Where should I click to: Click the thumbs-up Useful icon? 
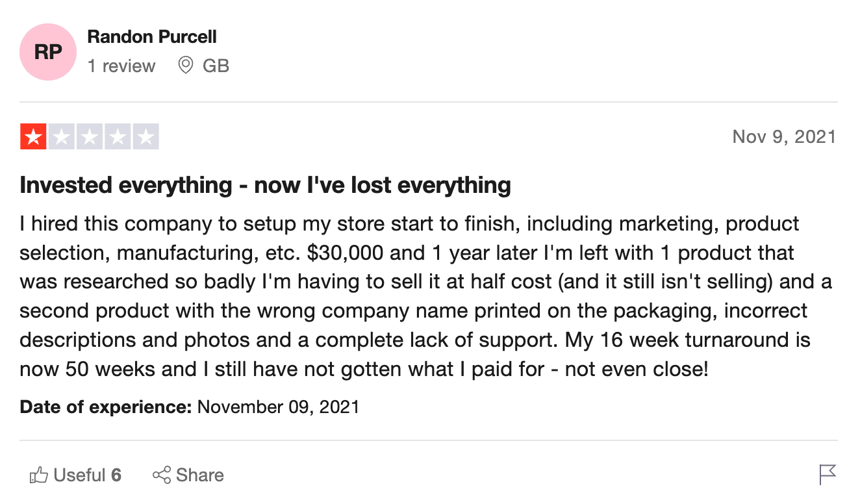[39, 476]
